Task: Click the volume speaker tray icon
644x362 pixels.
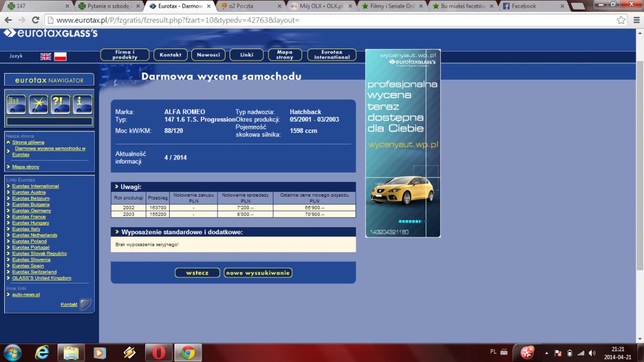Action: pos(592,353)
